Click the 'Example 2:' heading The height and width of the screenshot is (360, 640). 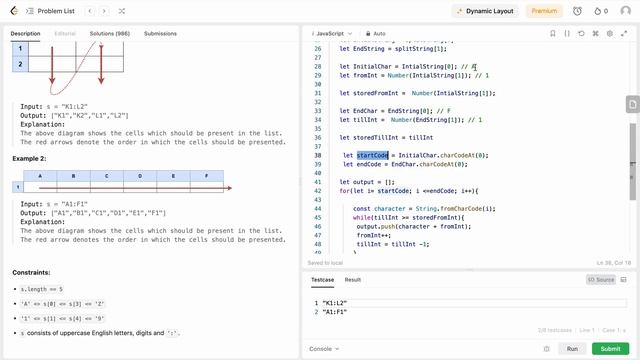[x=29, y=158]
